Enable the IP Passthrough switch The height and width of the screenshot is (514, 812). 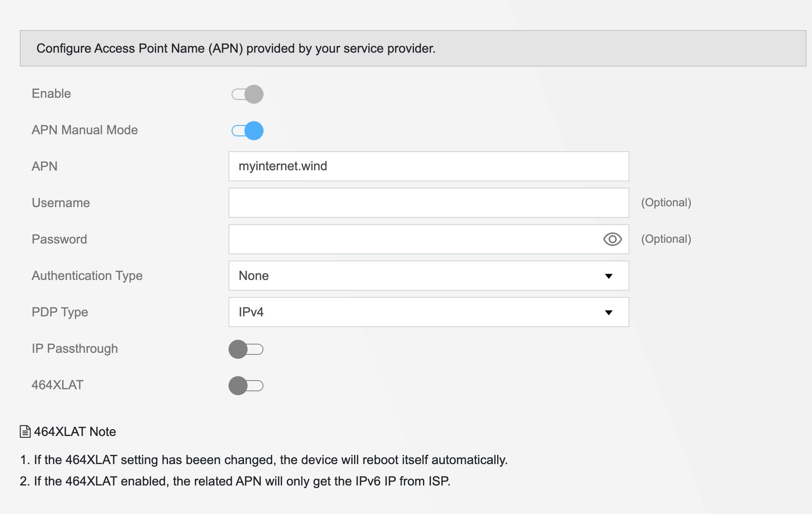246,349
